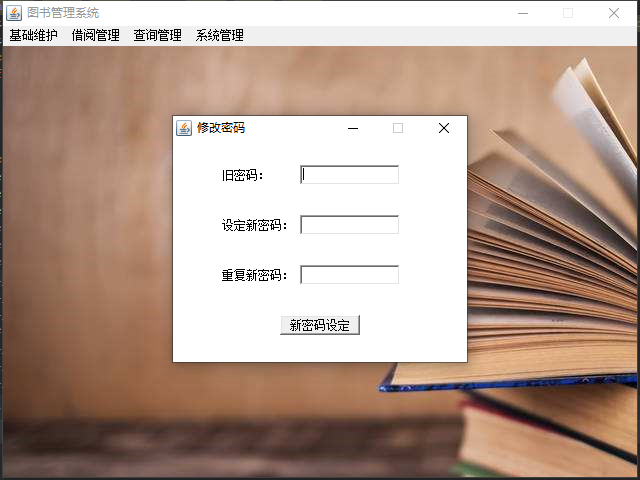Click the Java icon in 修改密码 title bar
The image size is (640, 480).
[x=184, y=128]
